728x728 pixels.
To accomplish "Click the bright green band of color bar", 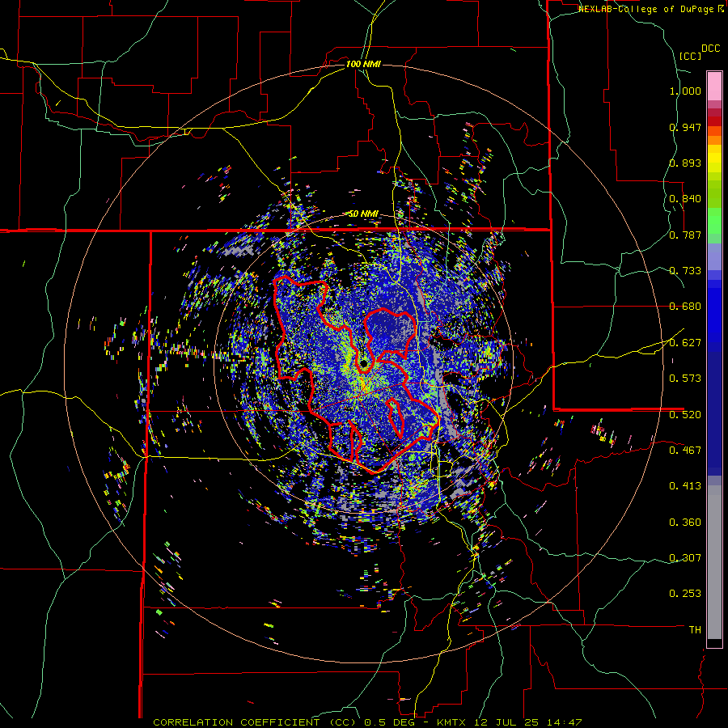I will click(x=714, y=221).
